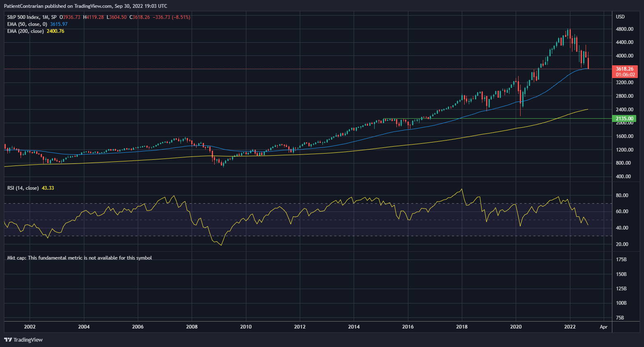Viewport: 644px width, 347px height.
Task: Click the 2008 label on the time axis
Action: tap(192, 327)
